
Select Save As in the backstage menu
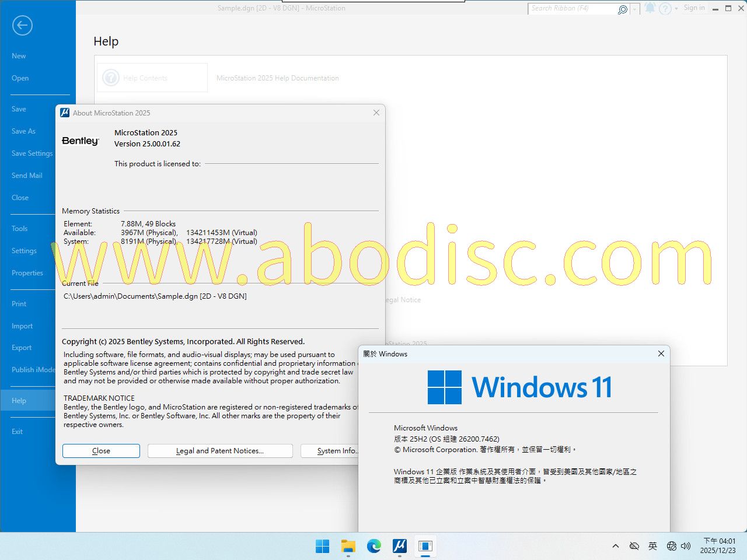pyautogui.click(x=23, y=131)
